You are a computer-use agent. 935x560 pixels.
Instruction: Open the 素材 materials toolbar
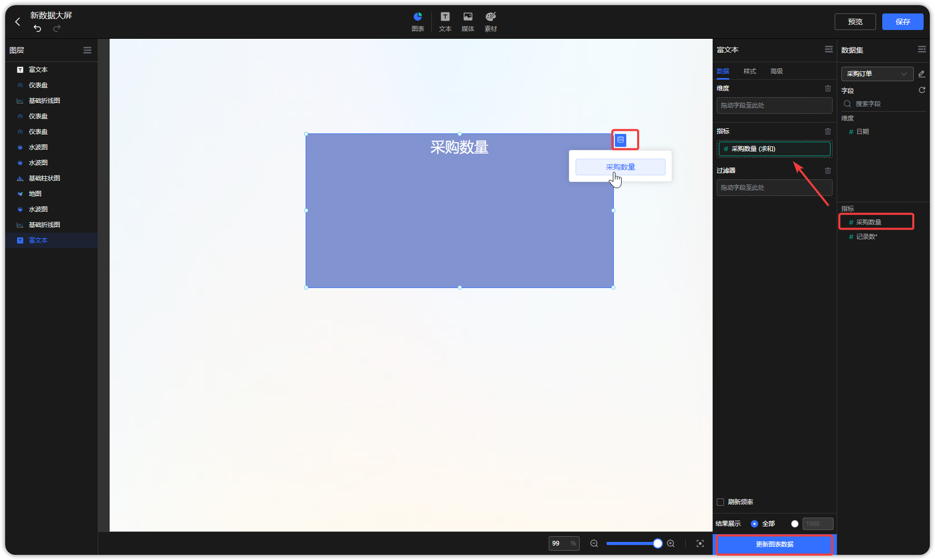pyautogui.click(x=491, y=22)
